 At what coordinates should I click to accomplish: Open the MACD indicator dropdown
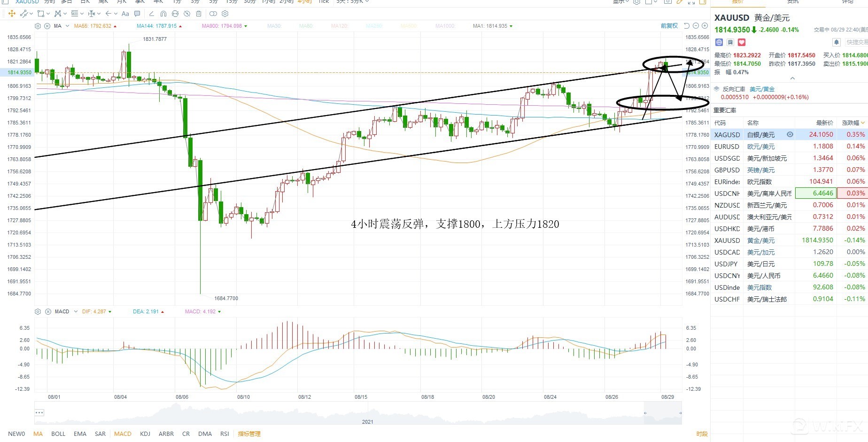(76, 311)
